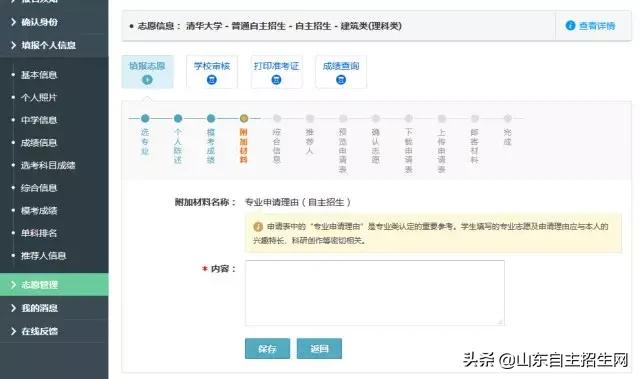Viewport: 640px width, 379px height.
Task: Open 个人照片 in the sidebar
Action: (39, 98)
